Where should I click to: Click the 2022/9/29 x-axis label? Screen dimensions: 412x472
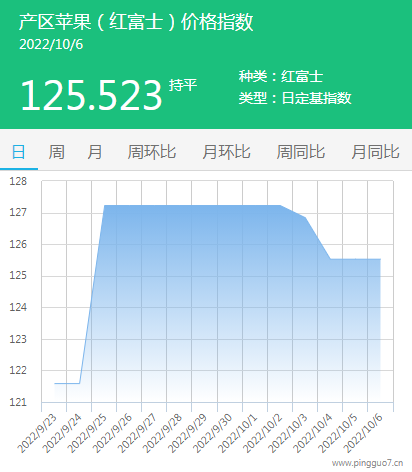(188, 433)
